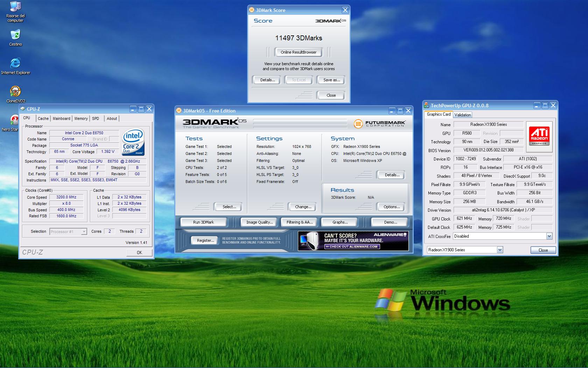Open the Mainboard tab in CPU-Z
Viewport: 588px width, 368px height.
click(x=61, y=118)
